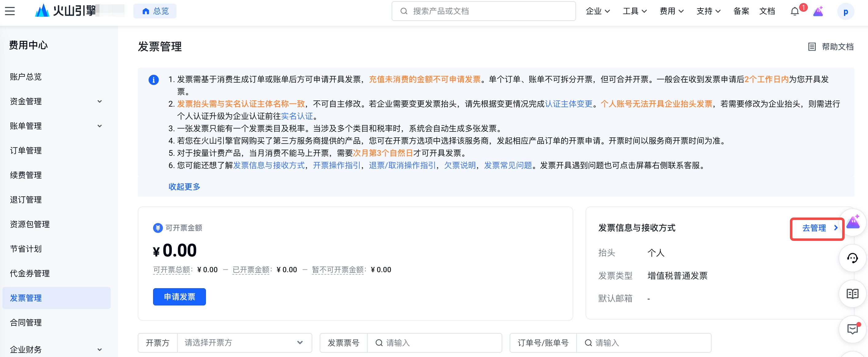Image resolution: width=868 pixels, height=357 pixels.
Task: Click the 申请发票 button
Action: coord(179,297)
